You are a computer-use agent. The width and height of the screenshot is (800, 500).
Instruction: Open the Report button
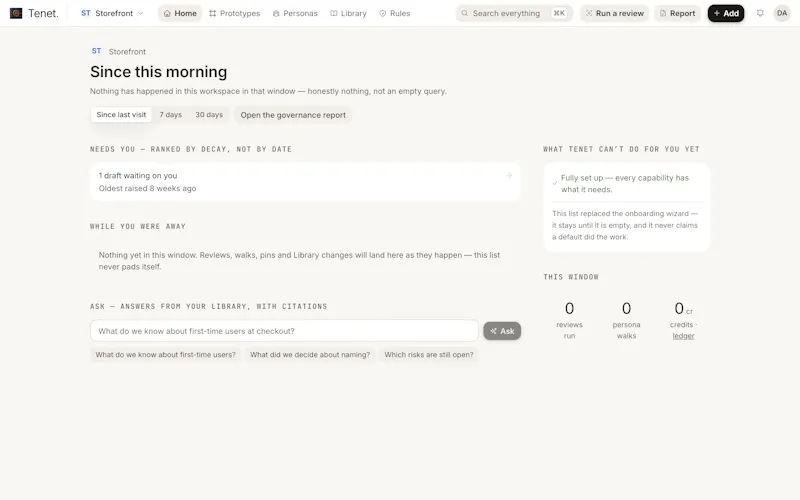(x=677, y=13)
